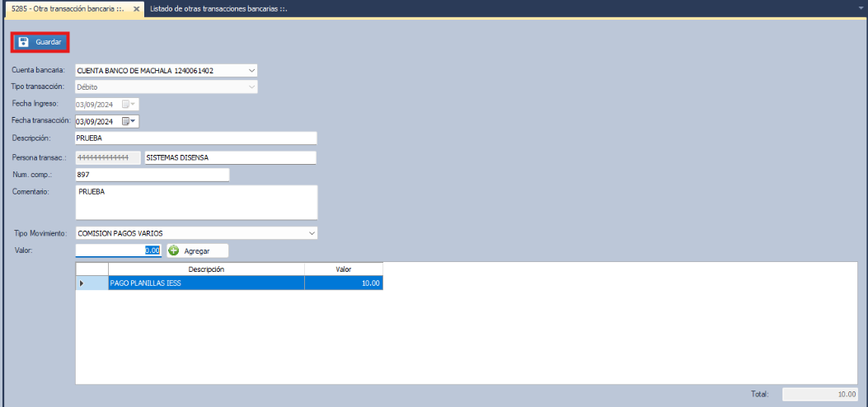Click the Valor column header in grid
This screenshot has width=868, height=407.
(343, 269)
